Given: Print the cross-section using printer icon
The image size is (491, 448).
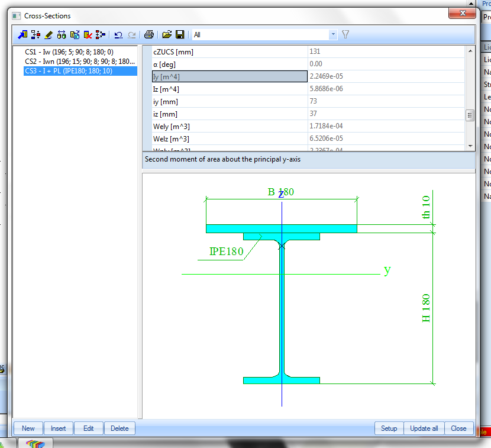Looking at the screenshot, I should pos(150,35).
